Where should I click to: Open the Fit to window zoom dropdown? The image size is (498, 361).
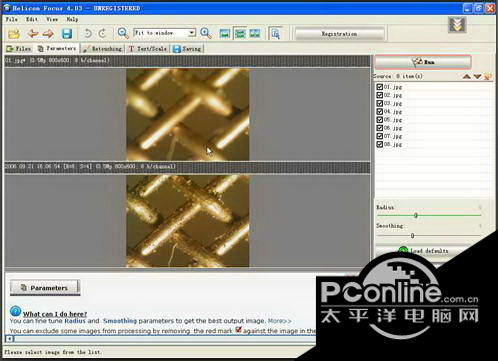[x=192, y=33]
